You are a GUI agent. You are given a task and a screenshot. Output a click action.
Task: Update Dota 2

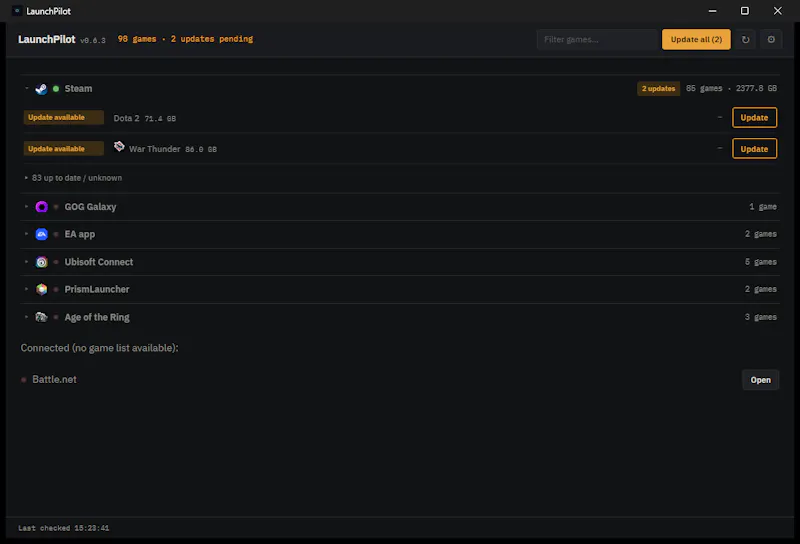[x=754, y=117]
